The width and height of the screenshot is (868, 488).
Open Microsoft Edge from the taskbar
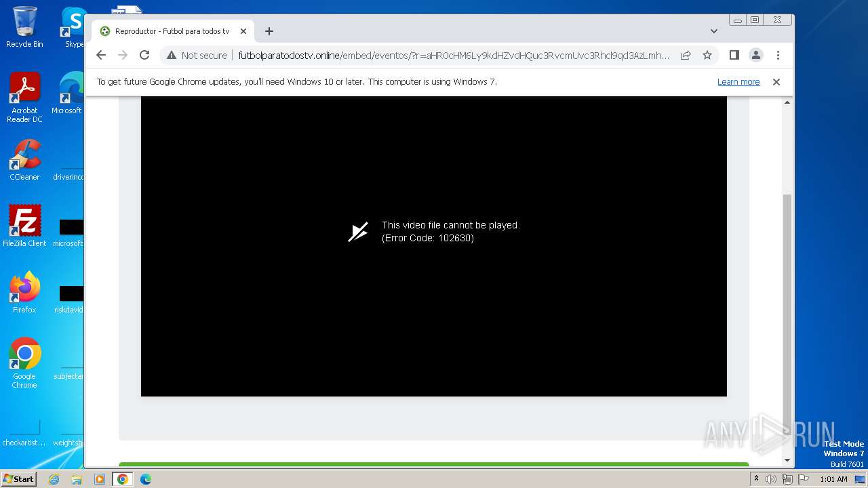(145, 479)
